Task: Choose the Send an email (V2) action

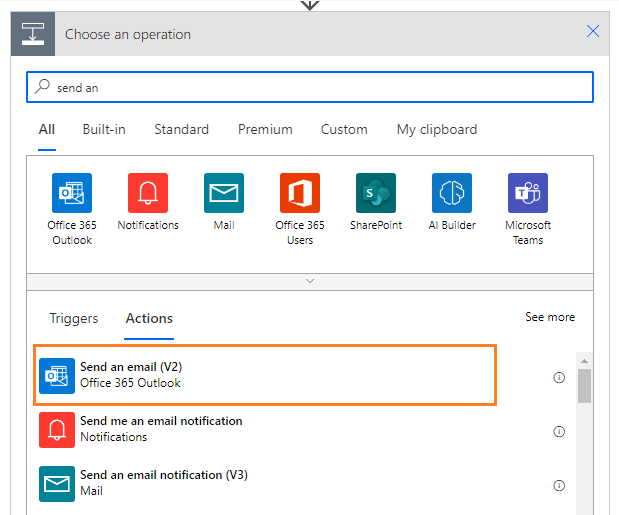Action: coord(265,375)
